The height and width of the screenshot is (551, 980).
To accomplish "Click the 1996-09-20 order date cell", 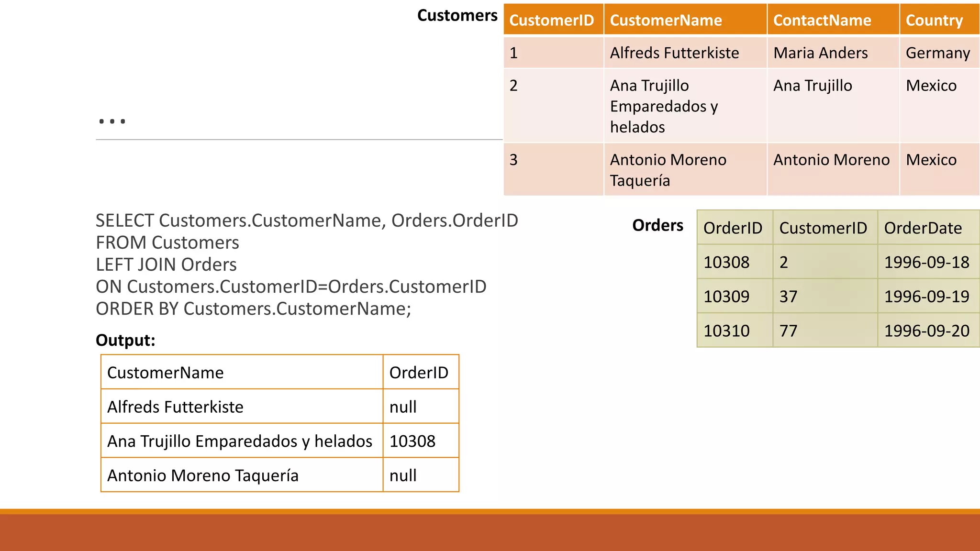I will (926, 331).
